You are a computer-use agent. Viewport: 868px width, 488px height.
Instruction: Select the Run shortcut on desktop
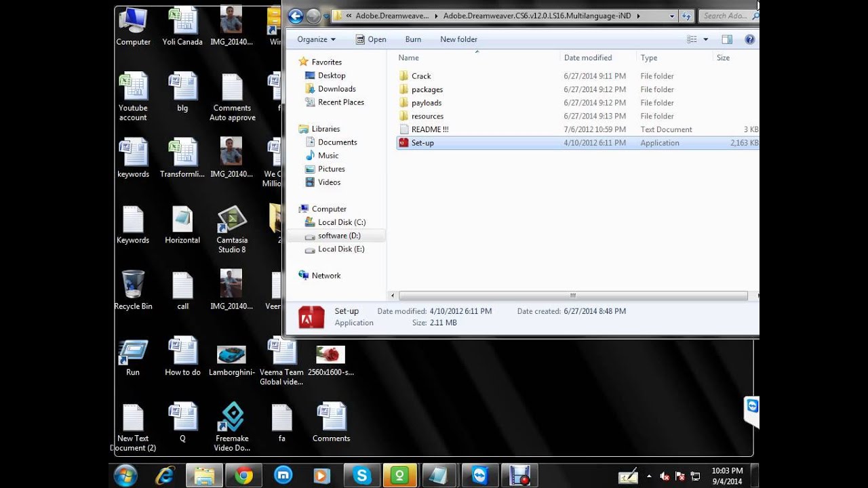(133, 357)
